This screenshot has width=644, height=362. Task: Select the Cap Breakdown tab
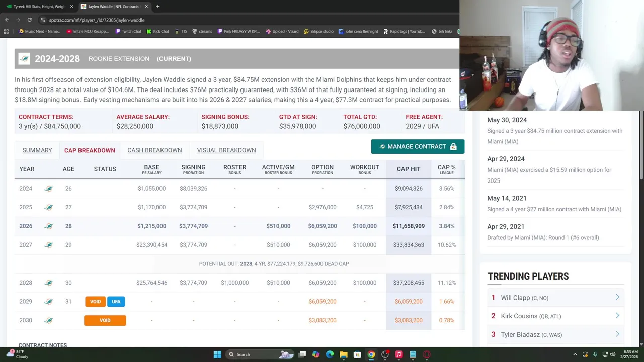tap(90, 150)
